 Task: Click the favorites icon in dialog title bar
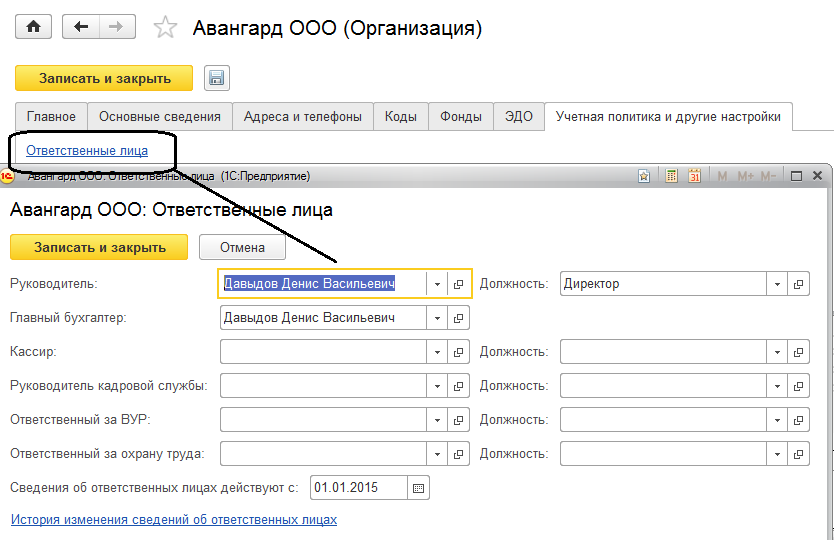[x=645, y=176]
